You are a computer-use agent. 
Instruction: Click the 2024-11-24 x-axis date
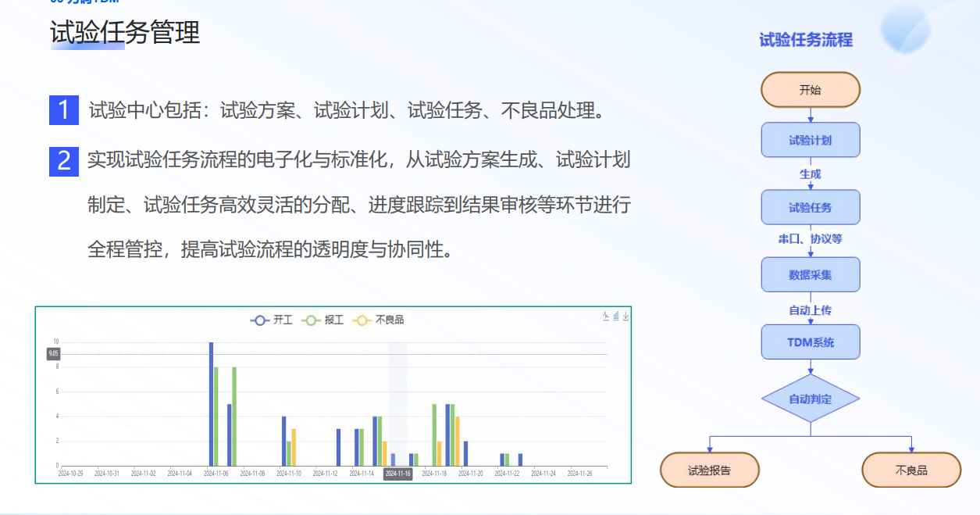(543, 474)
